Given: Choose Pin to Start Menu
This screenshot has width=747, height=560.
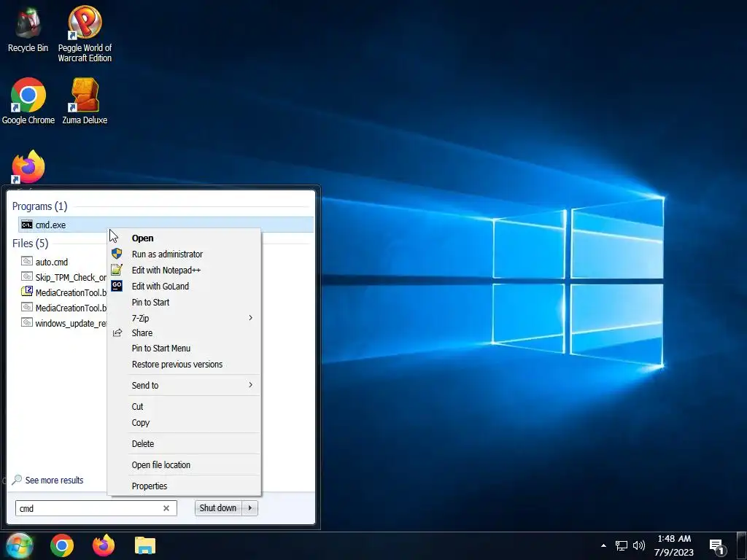Looking at the screenshot, I should click(x=185, y=348).
